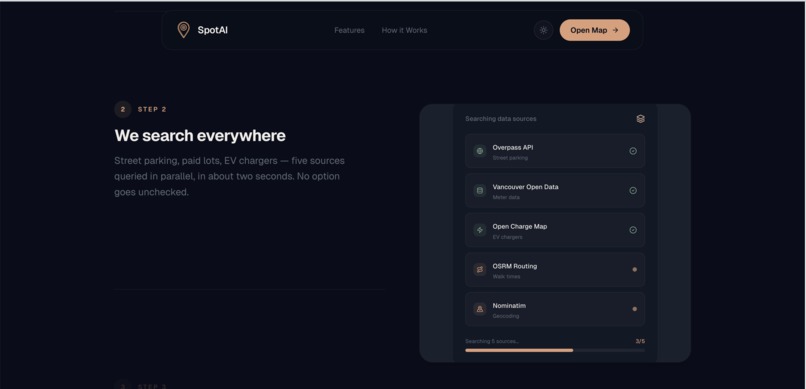Click the 'OSRM Routing' title text
806x389 pixels.
point(515,266)
